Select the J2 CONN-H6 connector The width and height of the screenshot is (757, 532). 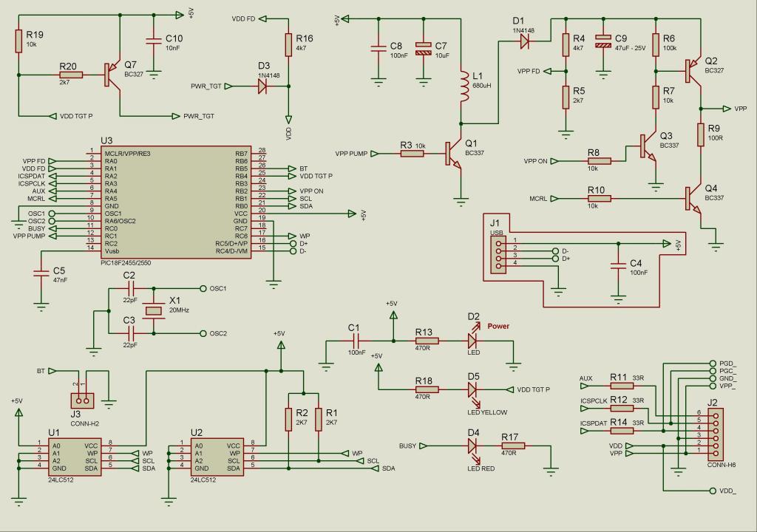click(x=716, y=434)
